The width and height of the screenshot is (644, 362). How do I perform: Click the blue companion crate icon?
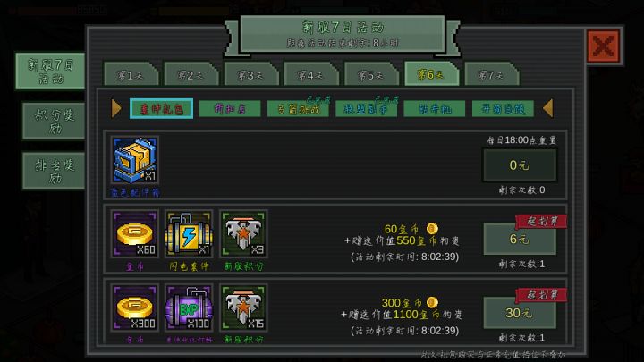(x=135, y=160)
